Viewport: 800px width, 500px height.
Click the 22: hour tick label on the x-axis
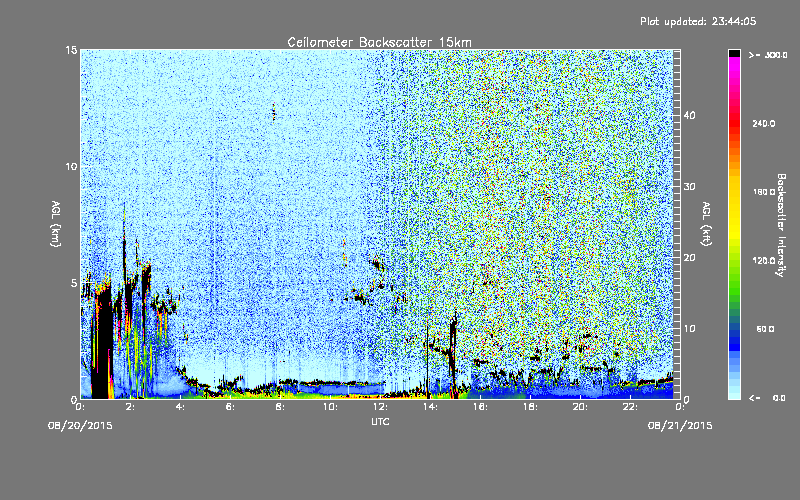pos(630,407)
